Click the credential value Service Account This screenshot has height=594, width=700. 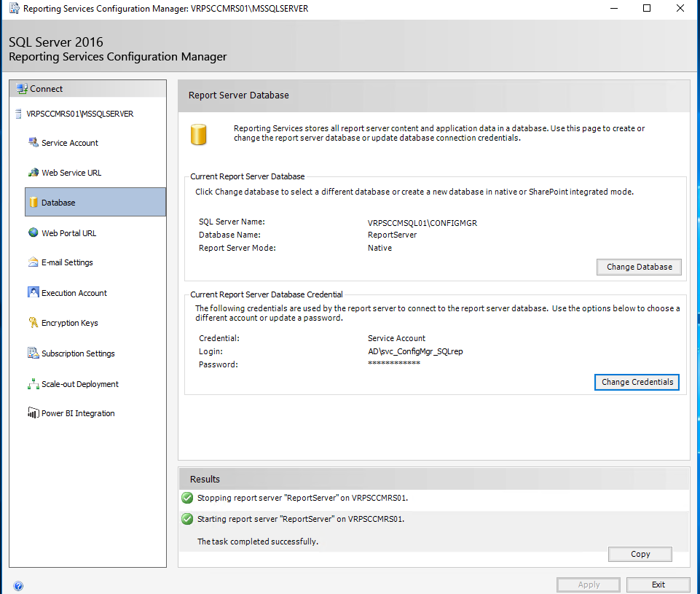tap(396, 338)
